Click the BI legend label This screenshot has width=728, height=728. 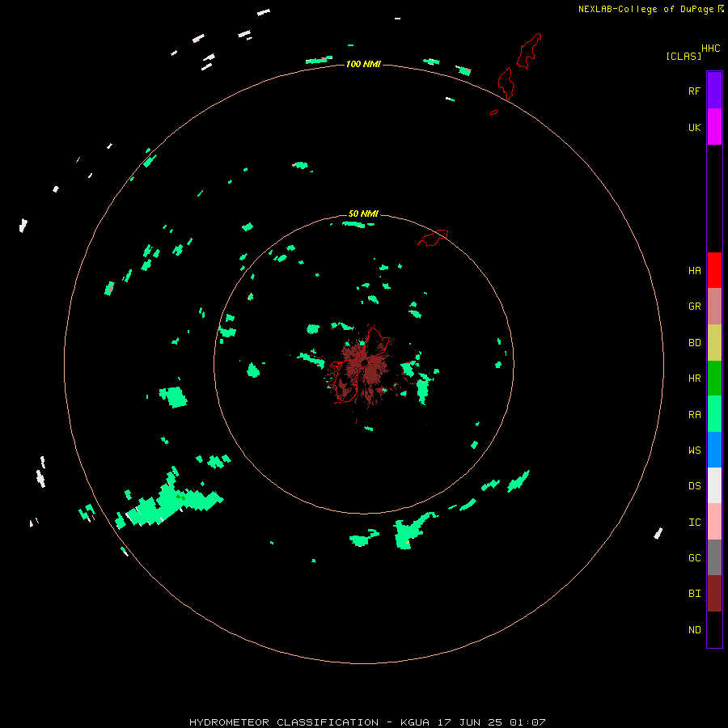click(694, 594)
